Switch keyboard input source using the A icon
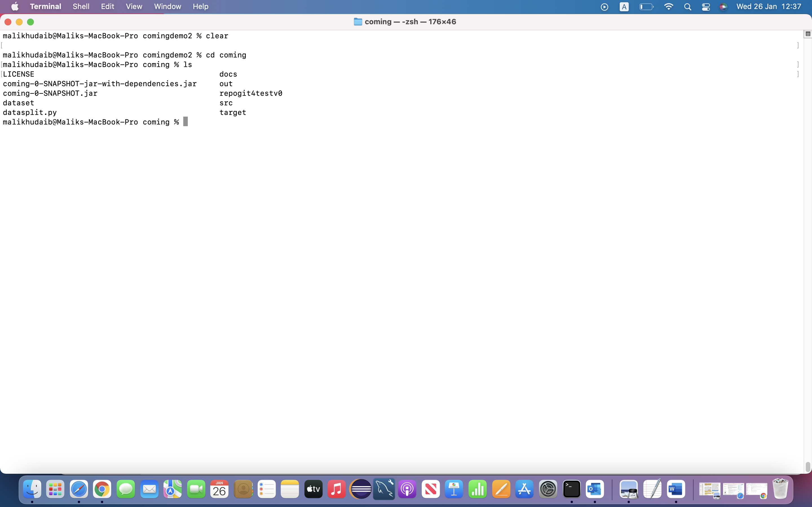 point(624,6)
